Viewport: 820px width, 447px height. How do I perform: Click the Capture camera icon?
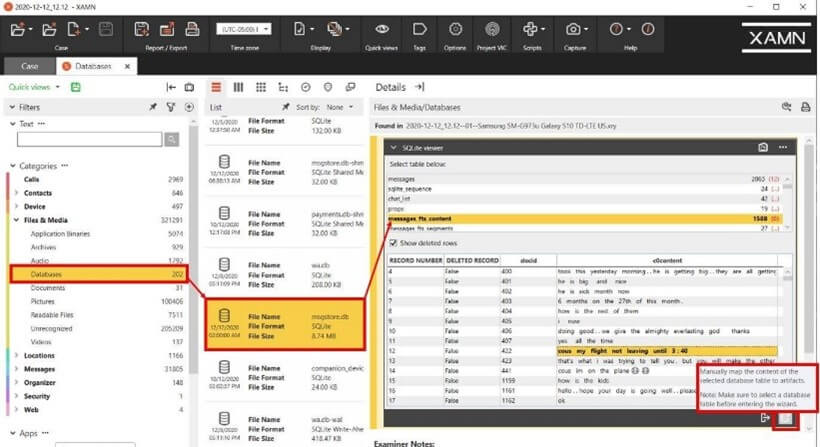[575, 30]
